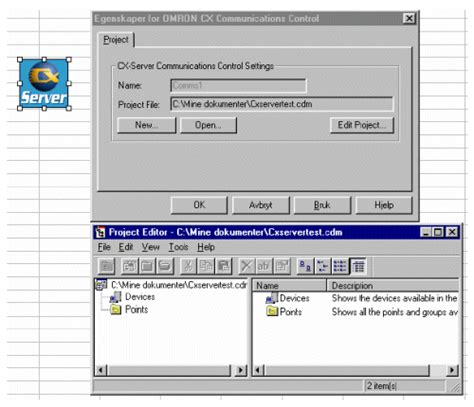Screen dimensions: 474x407
Task: Click the first greyed-out folder icon in the Project Editor toolbar
Action: [107, 266]
